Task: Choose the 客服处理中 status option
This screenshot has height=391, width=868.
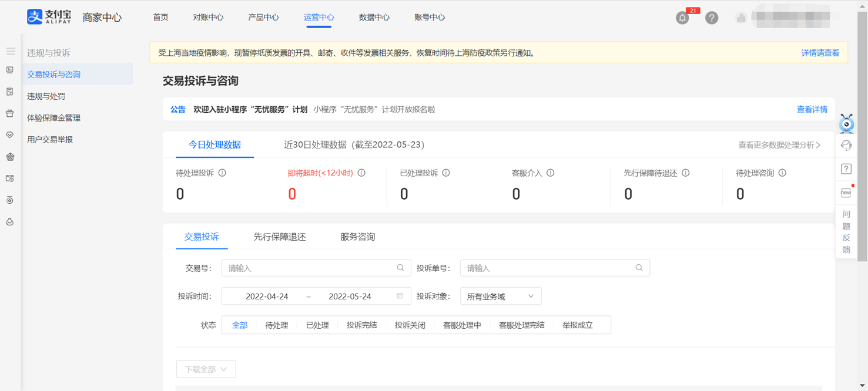Action: 462,325
